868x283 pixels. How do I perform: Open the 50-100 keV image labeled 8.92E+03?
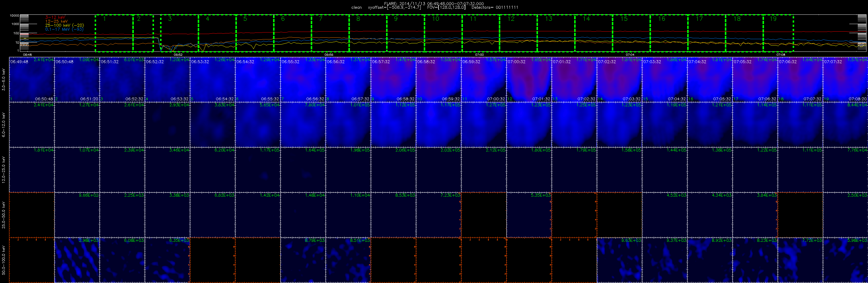(x=710, y=260)
